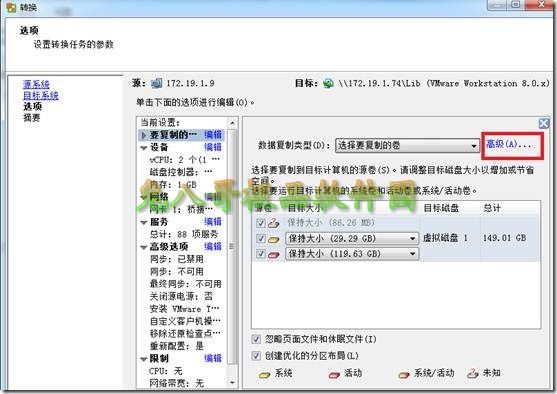Toggle 忽略页面文件和休眠文件 checkbox

click(x=256, y=339)
